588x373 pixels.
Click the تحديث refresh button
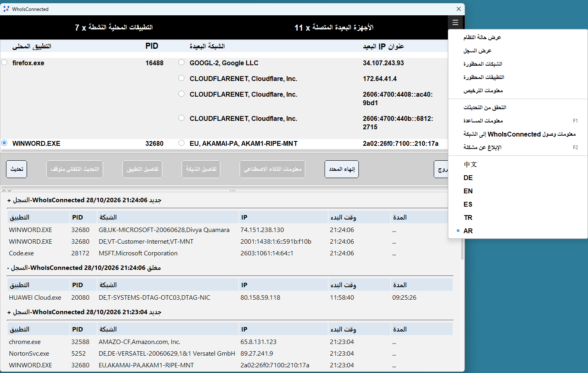[17, 169]
